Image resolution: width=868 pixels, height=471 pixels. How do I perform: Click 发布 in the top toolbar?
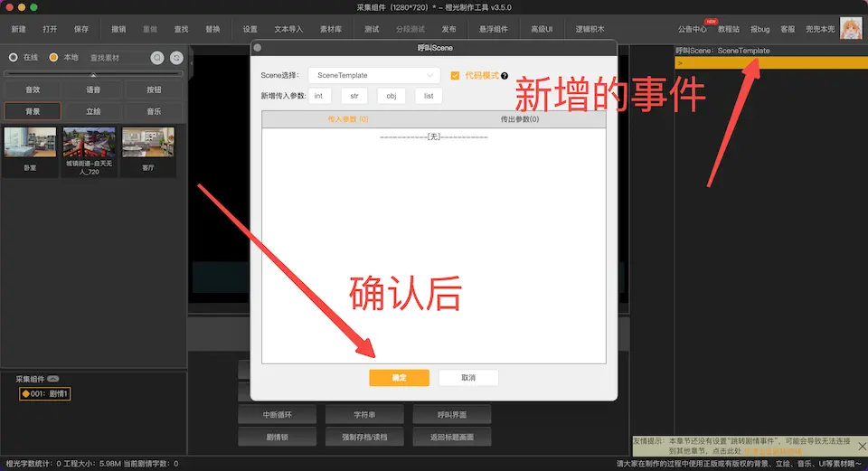point(449,29)
